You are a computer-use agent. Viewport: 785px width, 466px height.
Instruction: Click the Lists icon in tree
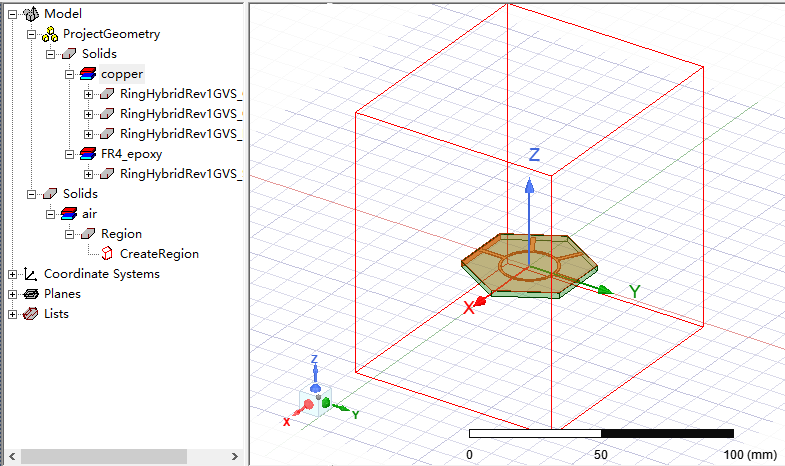coord(31,314)
